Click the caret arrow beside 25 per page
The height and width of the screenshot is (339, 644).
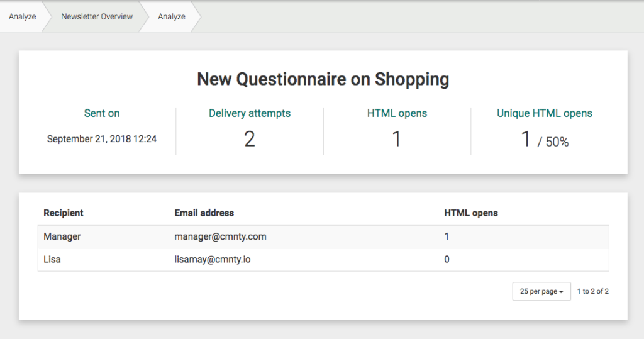[x=561, y=292]
